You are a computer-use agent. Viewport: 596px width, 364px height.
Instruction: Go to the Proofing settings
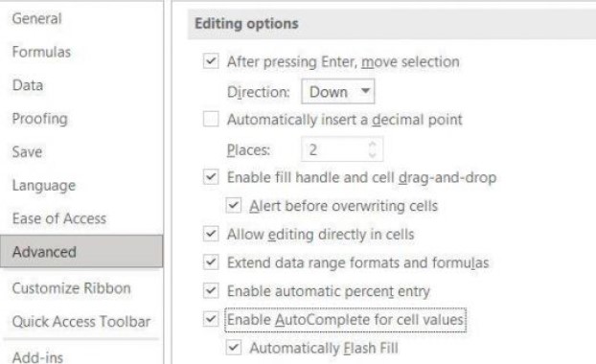[40, 119]
